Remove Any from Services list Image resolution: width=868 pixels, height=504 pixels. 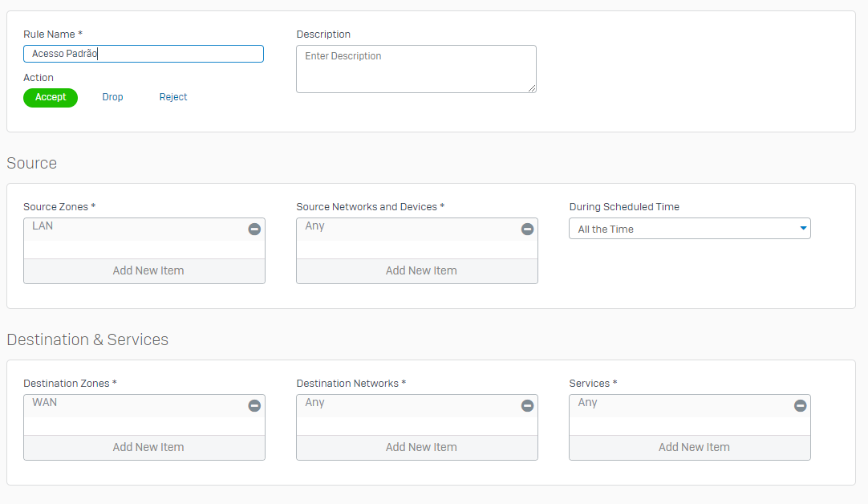800,406
